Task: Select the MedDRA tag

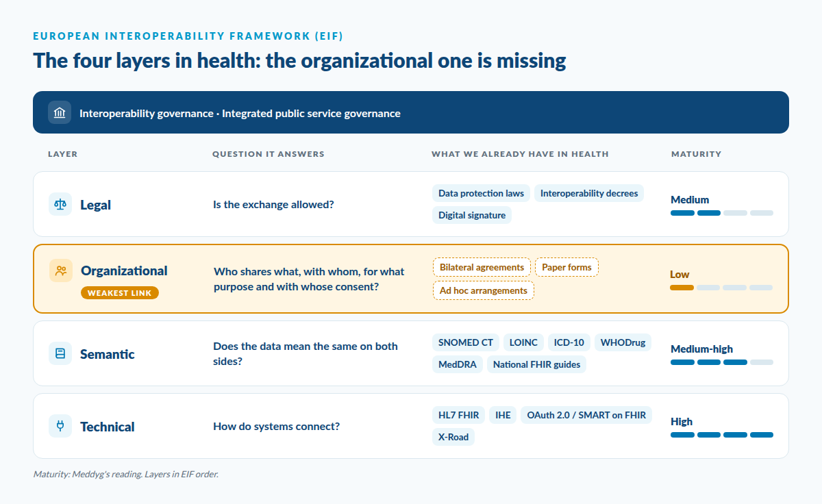Action: (458, 364)
